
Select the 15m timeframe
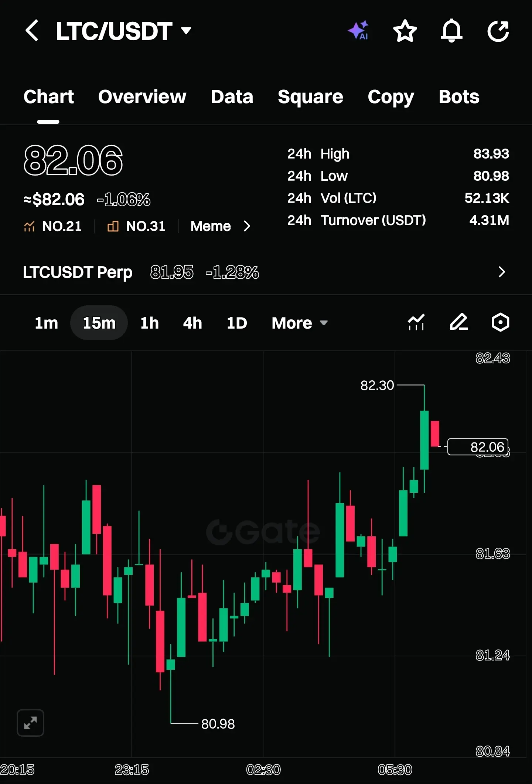click(99, 323)
